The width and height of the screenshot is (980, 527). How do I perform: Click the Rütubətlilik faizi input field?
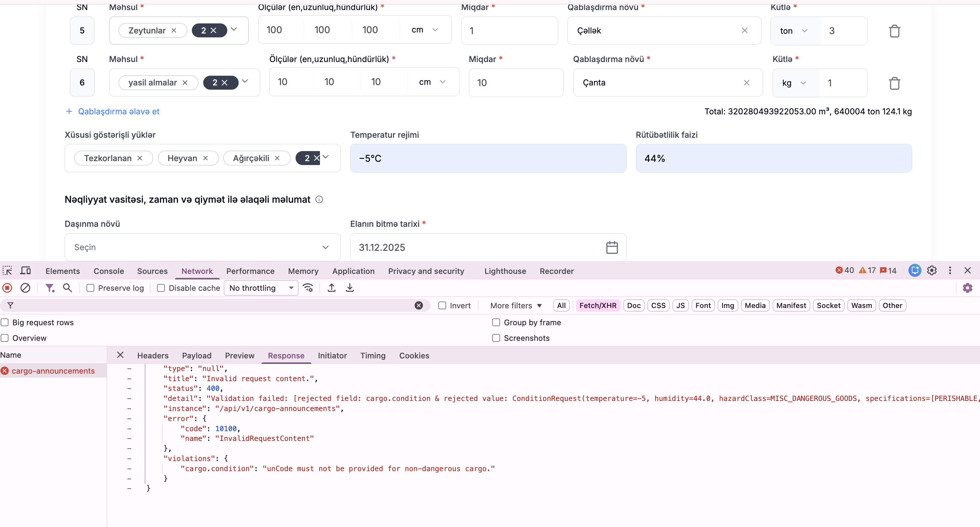pos(774,158)
